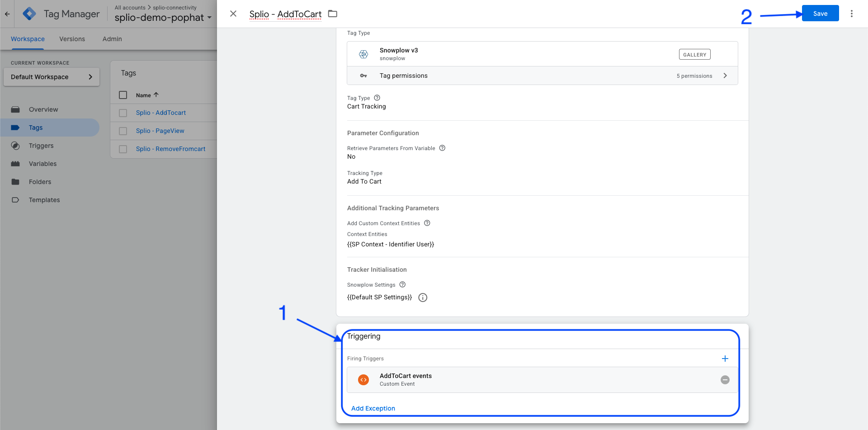Click the Overview sidebar icon
The image size is (868, 430).
pos(15,109)
